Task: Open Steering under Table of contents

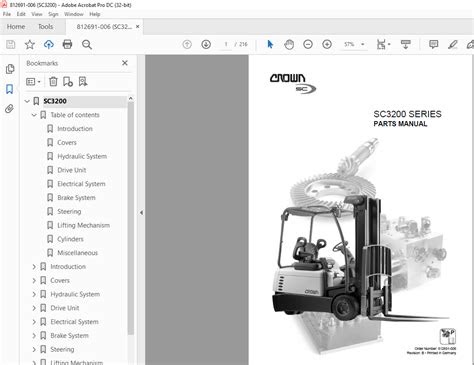Action: [69, 212]
